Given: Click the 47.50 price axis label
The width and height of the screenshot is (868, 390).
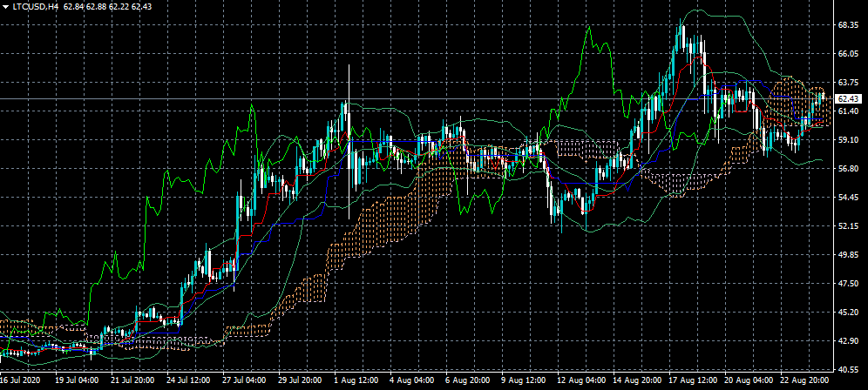Looking at the screenshot, I should pos(847,284).
